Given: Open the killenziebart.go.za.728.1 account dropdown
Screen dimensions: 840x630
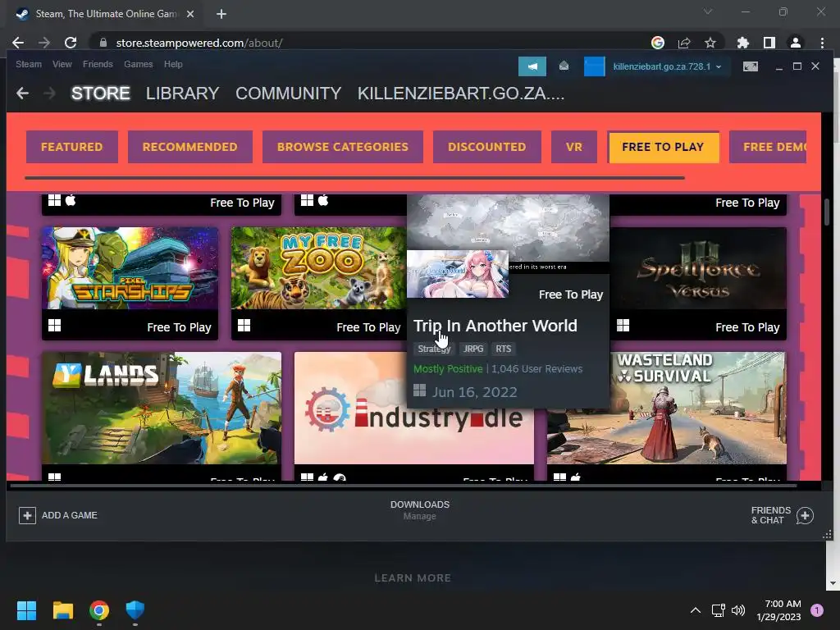Looking at the screenshot, I should [x=667, y=66].
